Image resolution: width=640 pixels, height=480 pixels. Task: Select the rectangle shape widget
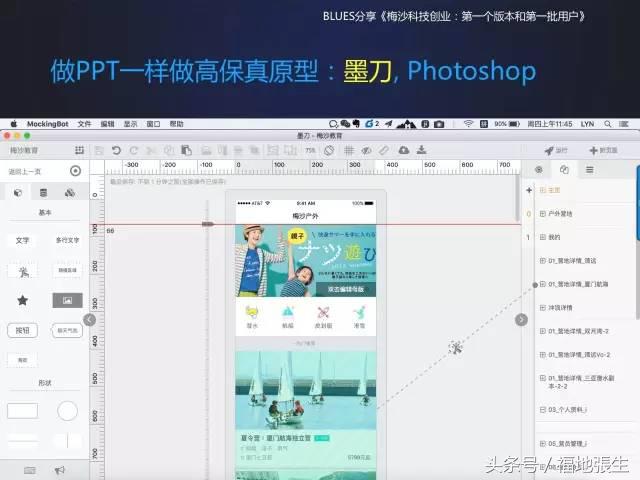pos(22,411)
